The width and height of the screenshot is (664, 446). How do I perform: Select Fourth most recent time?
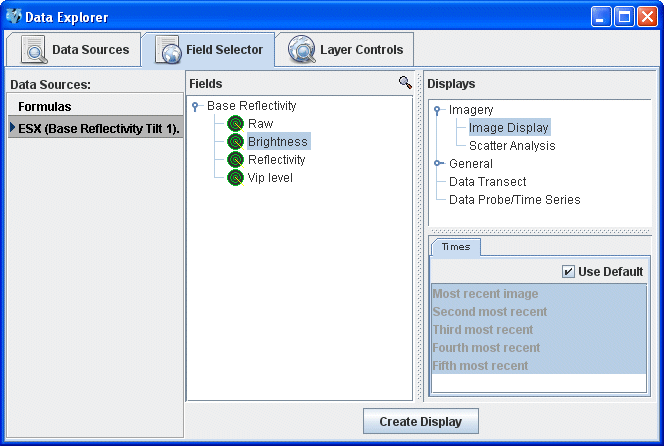pos(539,347)
